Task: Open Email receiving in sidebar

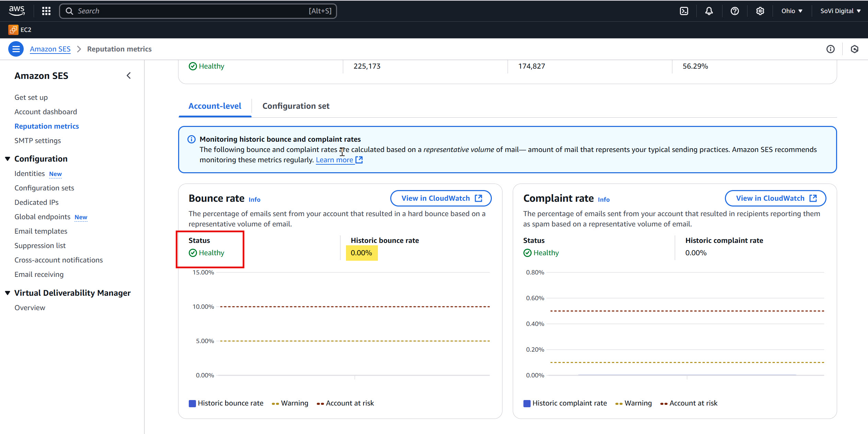Action: pyautogui.click(x=39, y=274)
